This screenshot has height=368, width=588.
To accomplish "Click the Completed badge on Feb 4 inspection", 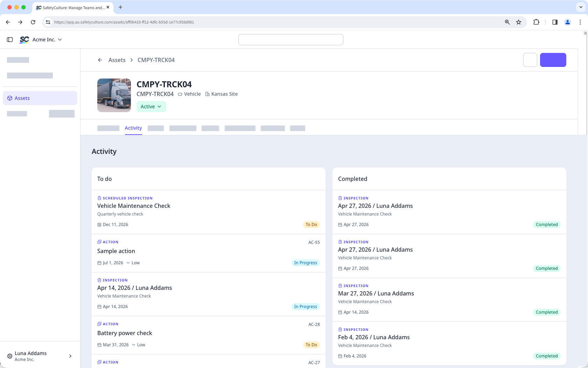I will click(x=547, y=356).
